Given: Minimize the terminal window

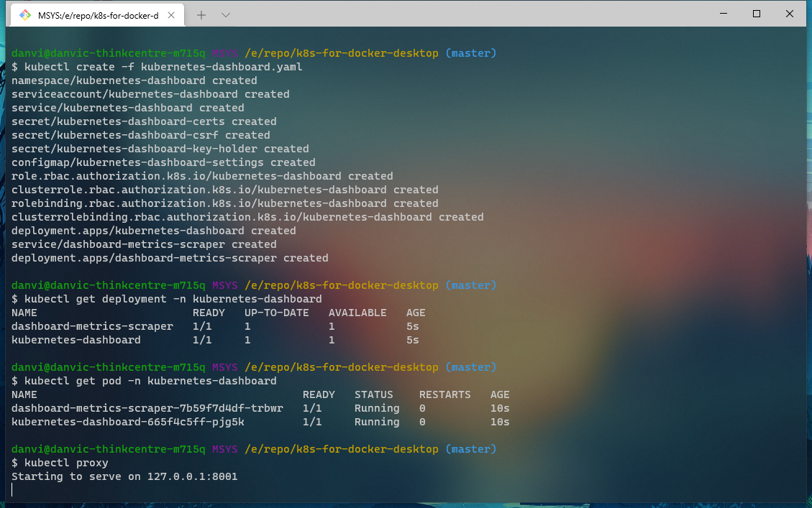Looking at the screenshot, I should coord(724,14).
